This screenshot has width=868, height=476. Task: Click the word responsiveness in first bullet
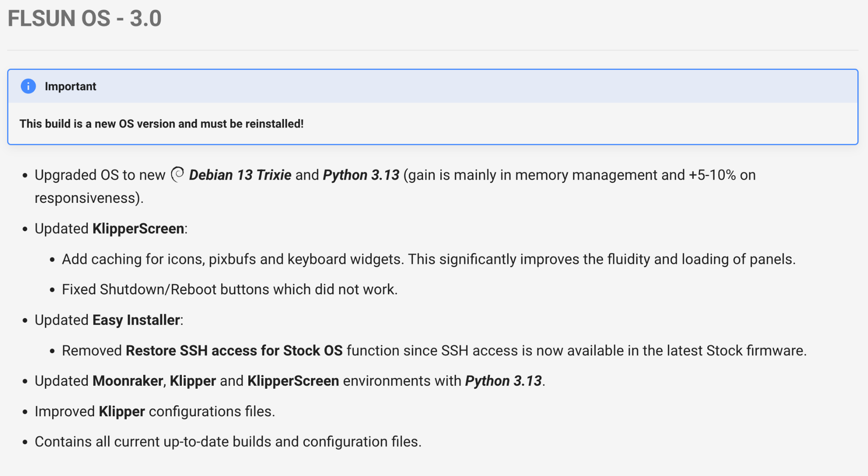87,198
